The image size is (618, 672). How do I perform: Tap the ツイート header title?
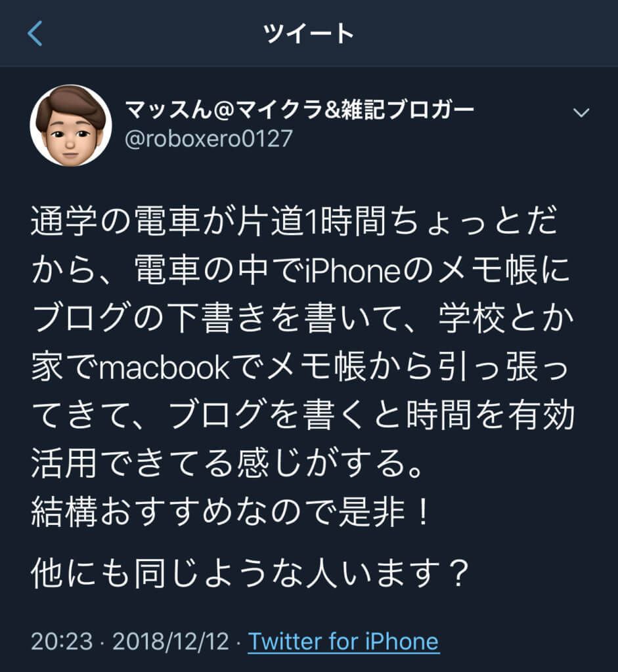(x=309, y=33)
